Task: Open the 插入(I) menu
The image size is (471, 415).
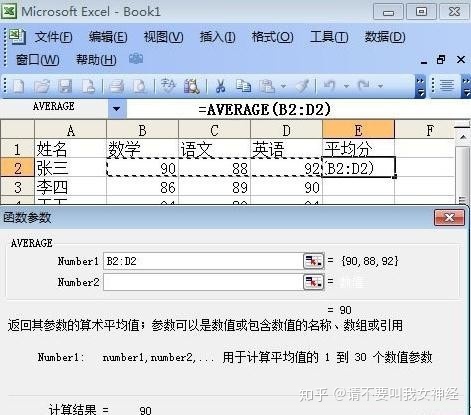Action: pos(217,37)
